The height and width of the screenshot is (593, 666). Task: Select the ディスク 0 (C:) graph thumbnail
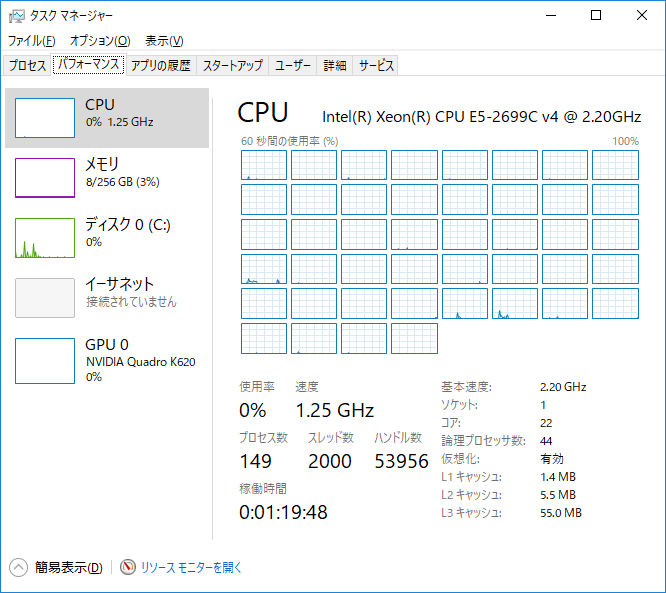[45, 238]
